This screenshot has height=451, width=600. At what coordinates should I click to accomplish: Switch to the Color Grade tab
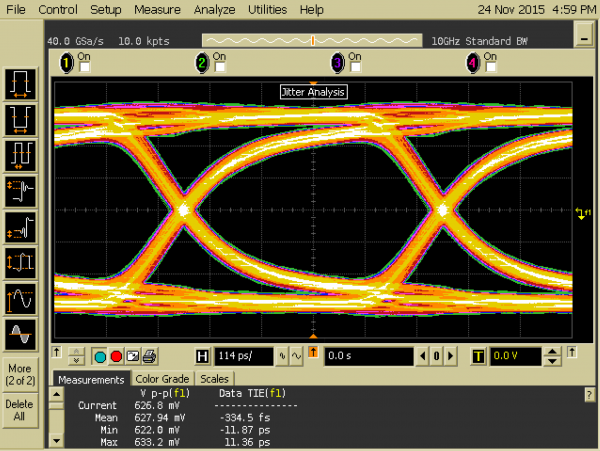(162, 380)
